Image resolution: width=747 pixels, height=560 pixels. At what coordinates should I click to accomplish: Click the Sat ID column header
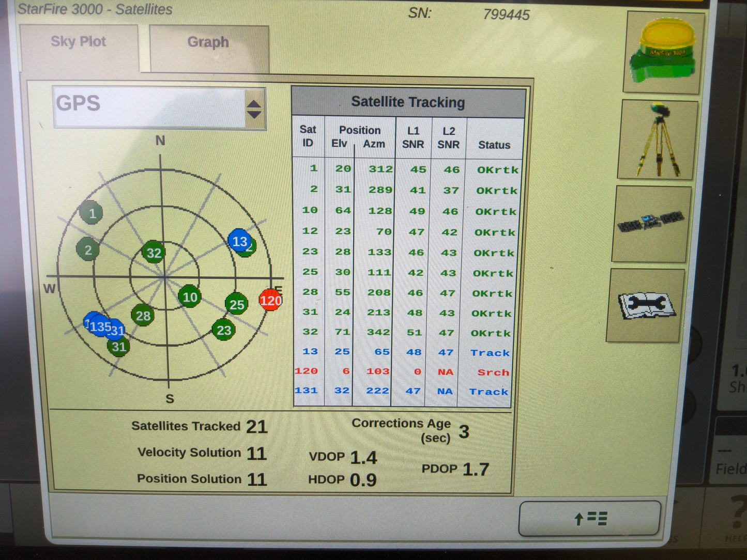click(308, 136)
